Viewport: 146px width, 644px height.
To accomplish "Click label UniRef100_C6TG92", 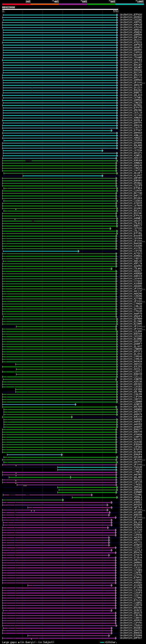I will tap(131, 228).
